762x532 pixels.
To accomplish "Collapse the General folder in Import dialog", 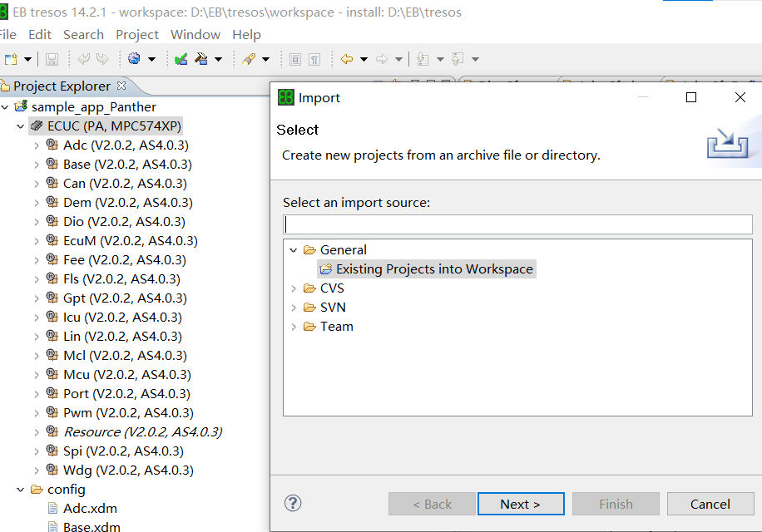I will coord(293,250).
